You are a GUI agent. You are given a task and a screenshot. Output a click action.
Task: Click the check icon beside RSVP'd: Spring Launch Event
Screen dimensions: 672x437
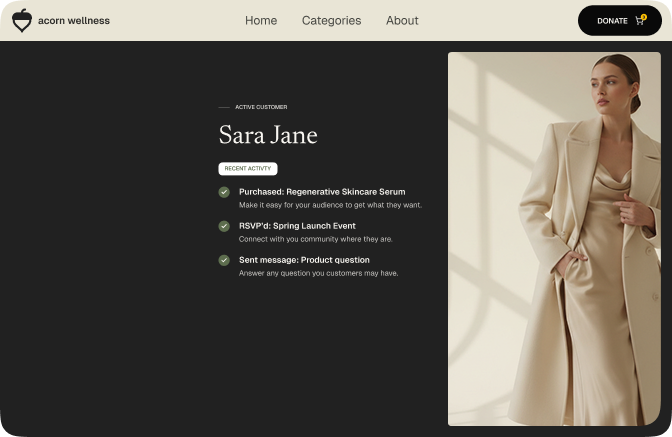coord(224,226)
